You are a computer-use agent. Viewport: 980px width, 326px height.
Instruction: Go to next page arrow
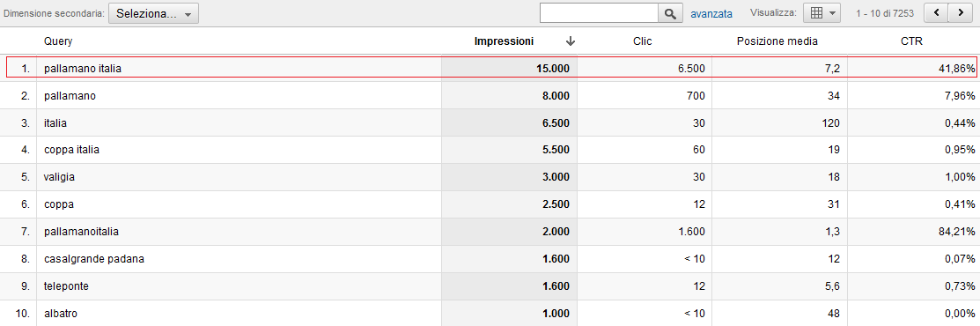point(960,12)
